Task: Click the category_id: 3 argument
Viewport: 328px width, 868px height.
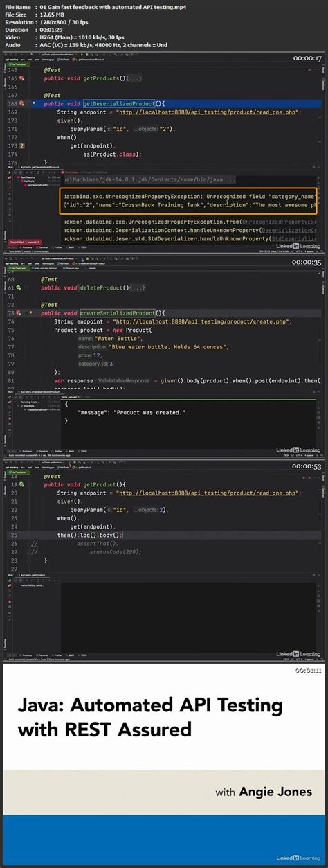Action: point(95,363)
